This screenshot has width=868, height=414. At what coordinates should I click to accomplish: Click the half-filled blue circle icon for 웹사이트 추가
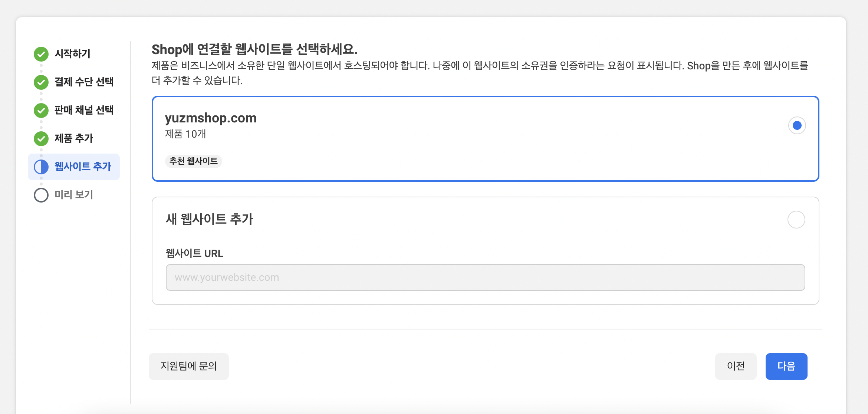[41, 167]
